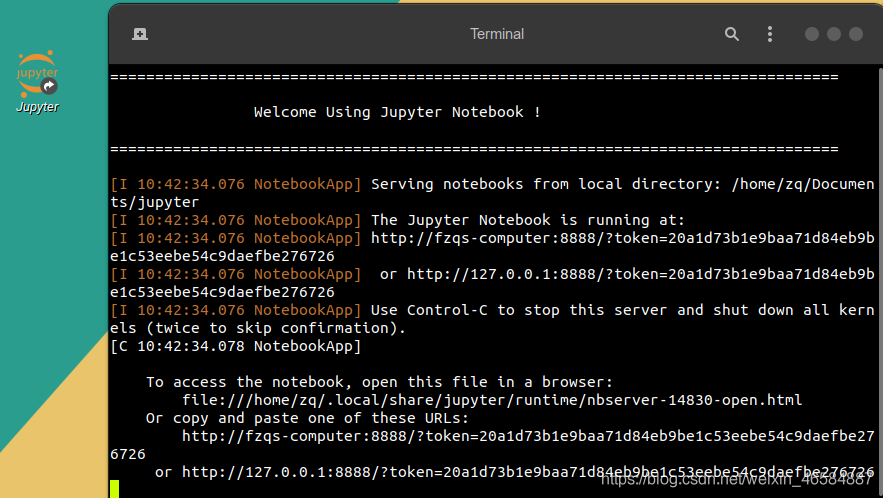Click the green terminal cursor block
Screen dimensions: 883x498
[x=115, y=489]
